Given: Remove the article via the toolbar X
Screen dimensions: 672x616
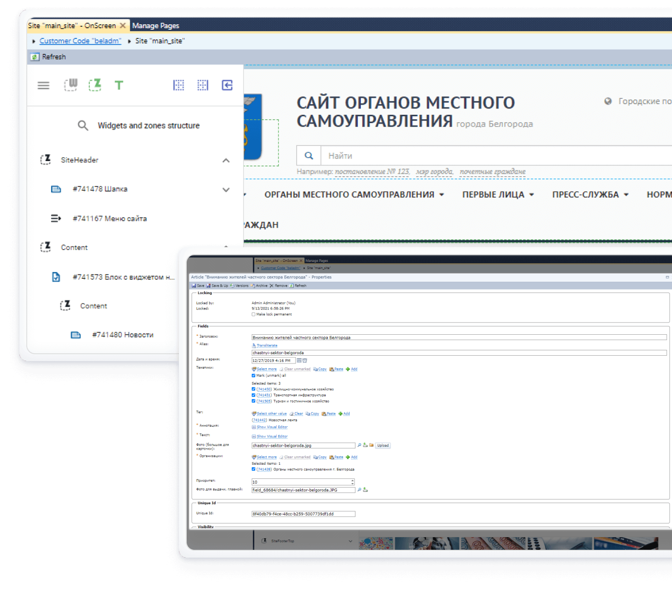Looking at the screenshot, I should click(278, 286).
